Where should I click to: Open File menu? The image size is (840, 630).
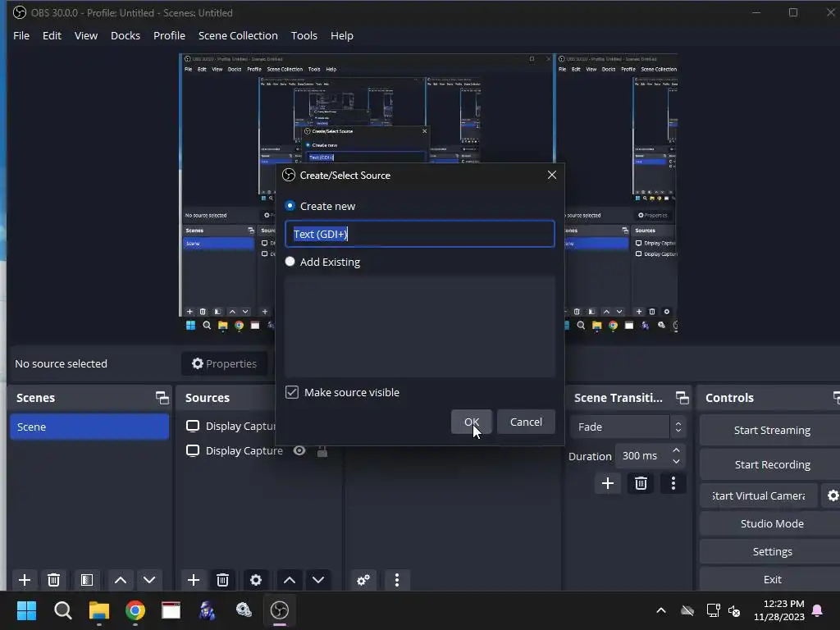(21, 35)
